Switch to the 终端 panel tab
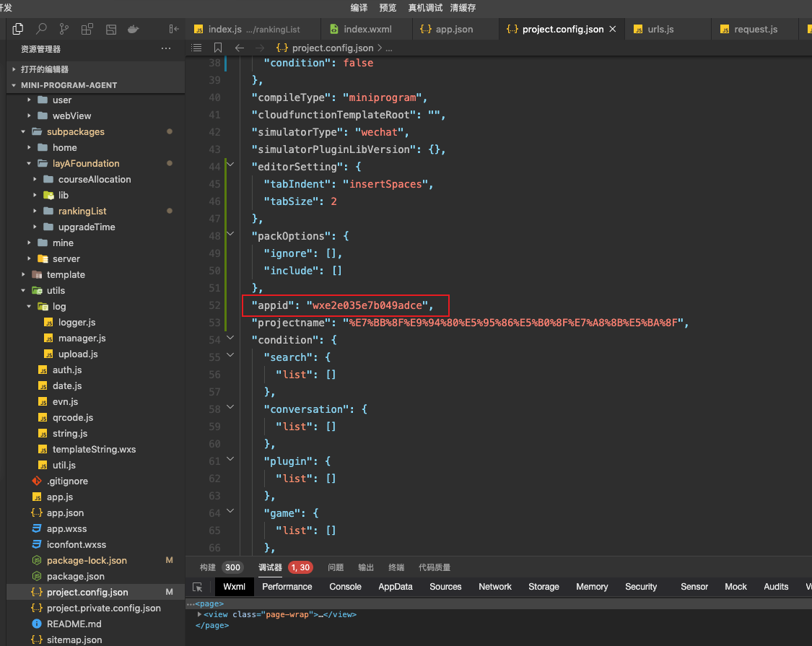This screenshot has height=646, width=812. tap(396, 567)
